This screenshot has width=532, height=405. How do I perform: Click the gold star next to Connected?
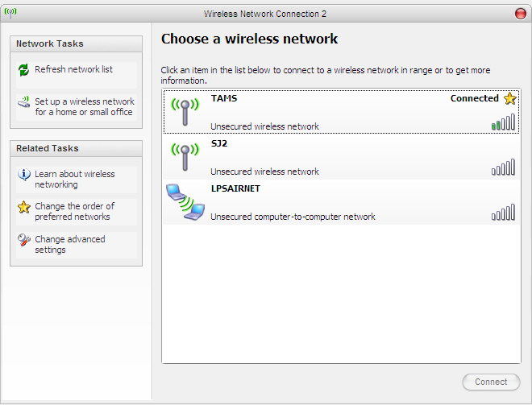click(x=509, y=98)
